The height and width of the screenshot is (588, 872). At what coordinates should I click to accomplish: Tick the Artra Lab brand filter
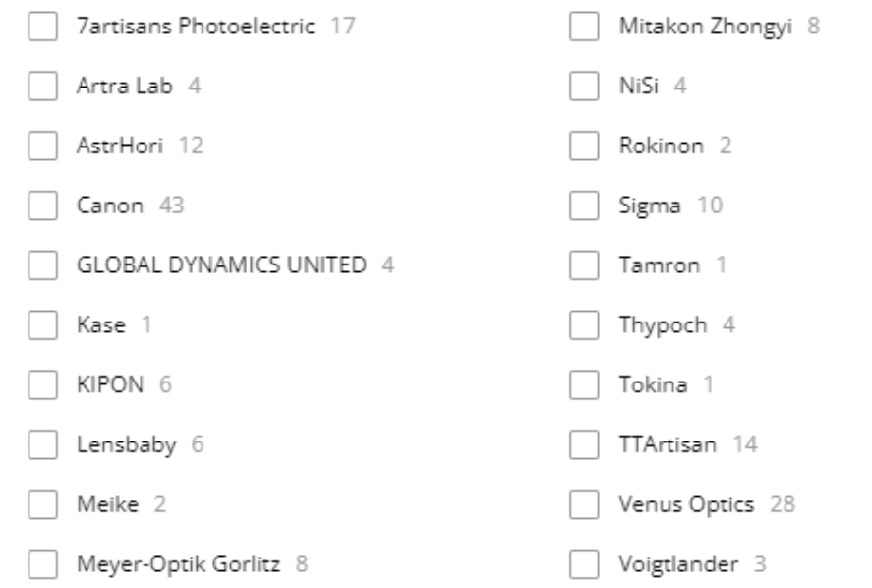(x=42, y=87)
